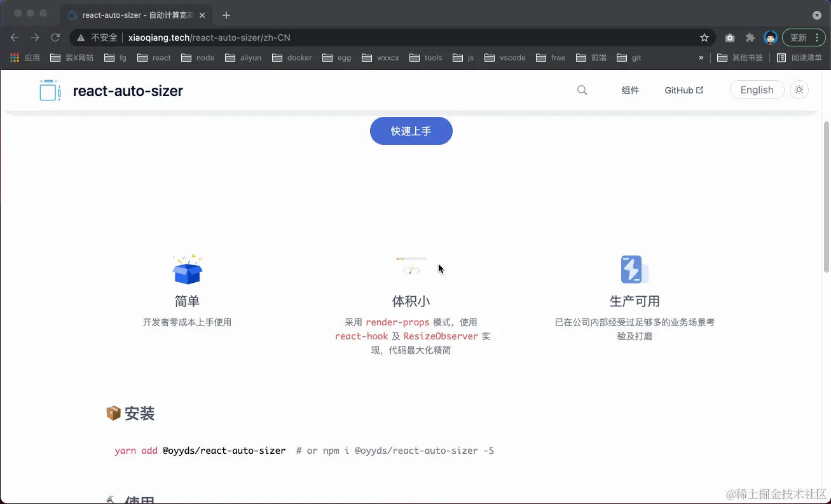Open the js bookmark folder
Screen dimensions: 831x504
tap(464, 57)
